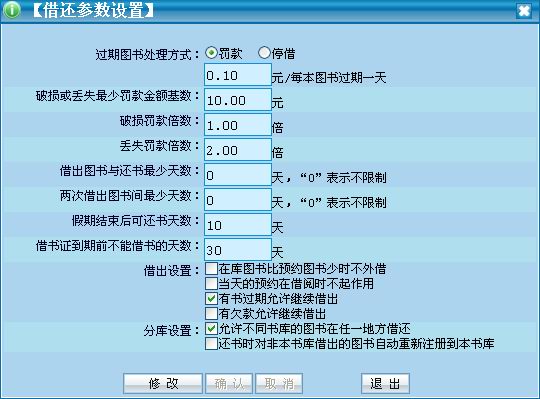Click the 取消 button
The width and height of the screenshot is (540, 399).
[x=279, y=383]
